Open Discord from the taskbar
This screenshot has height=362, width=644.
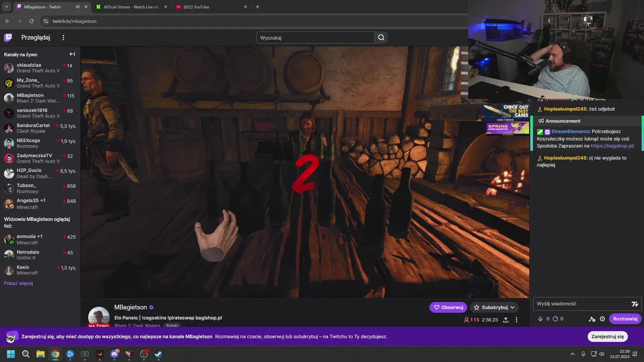click(114, 354)
